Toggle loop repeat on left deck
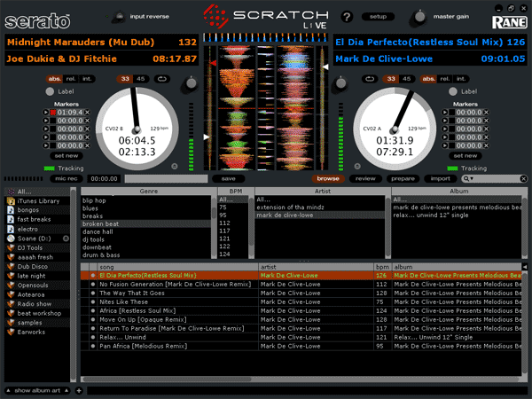This screenshot has height=399, width=532. tap(162, 79)
